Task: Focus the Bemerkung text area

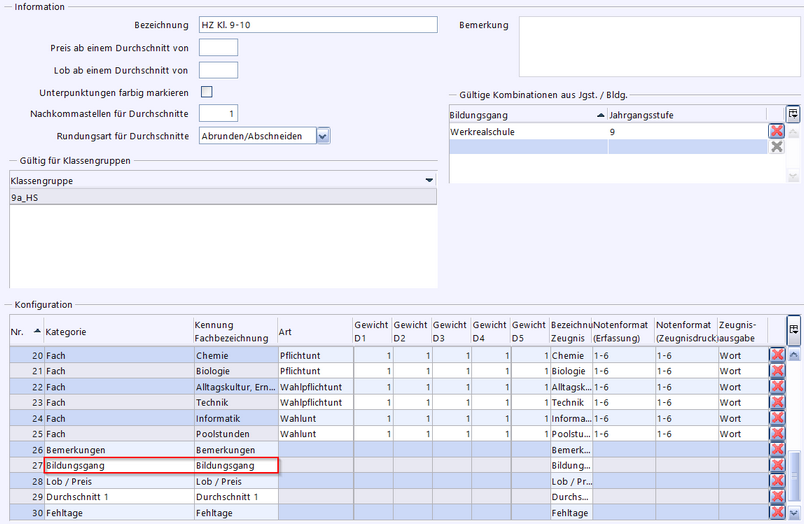Action: click(x=660, y=46)
